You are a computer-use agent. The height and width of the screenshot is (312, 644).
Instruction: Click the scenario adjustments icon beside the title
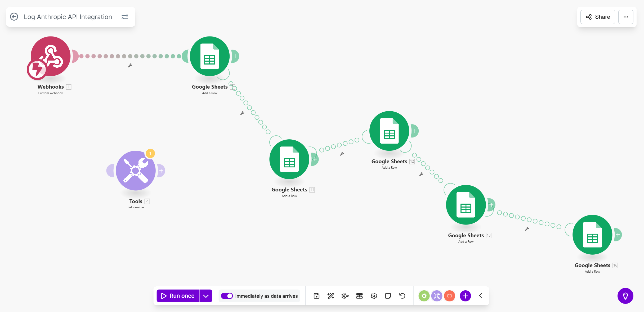point(125,17)
